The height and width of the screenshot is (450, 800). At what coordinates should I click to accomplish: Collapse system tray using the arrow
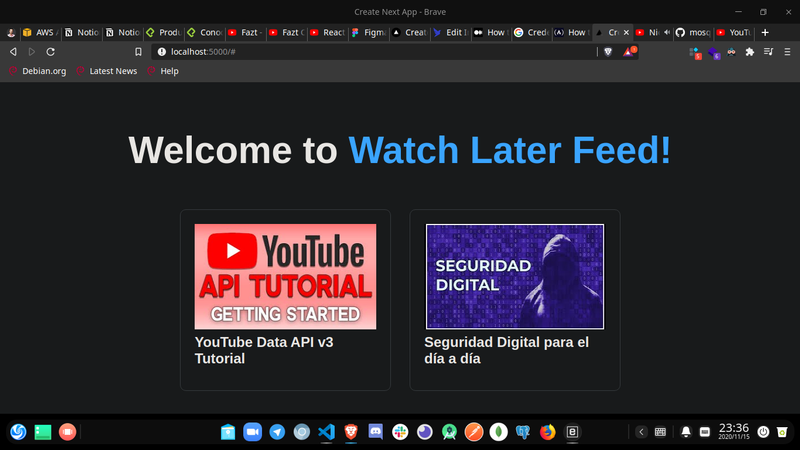click(641, 432)
